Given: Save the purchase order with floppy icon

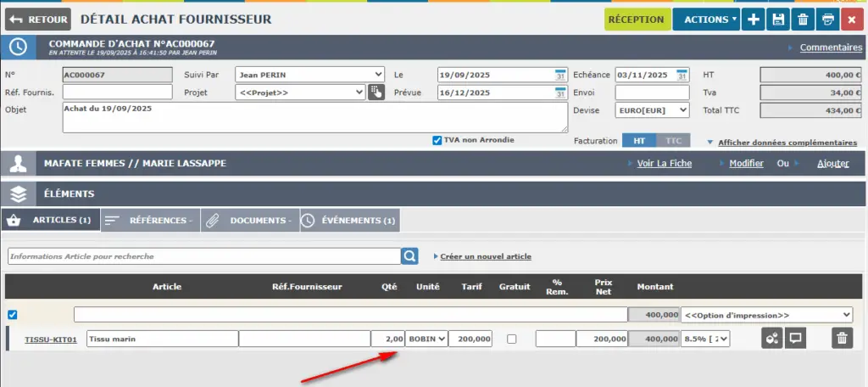Looking at the screenshot, I should pyautogui.click(x=778, y=20).
